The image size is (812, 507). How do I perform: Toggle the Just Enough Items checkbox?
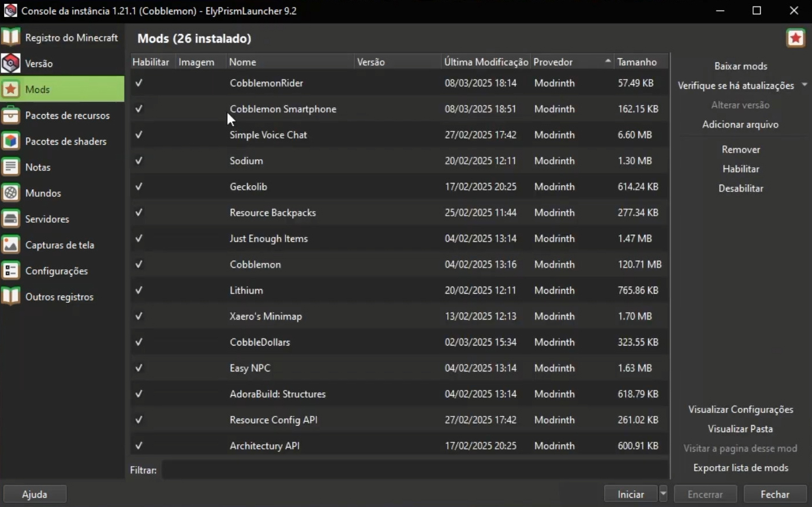[139, 239]
